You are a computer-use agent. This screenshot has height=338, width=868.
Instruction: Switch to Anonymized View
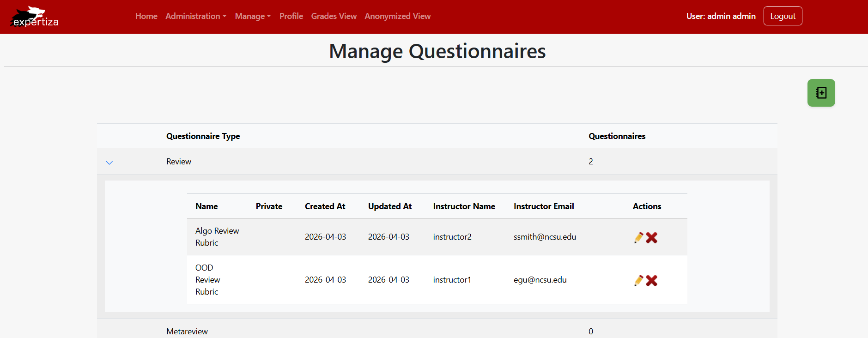(398, 16)
